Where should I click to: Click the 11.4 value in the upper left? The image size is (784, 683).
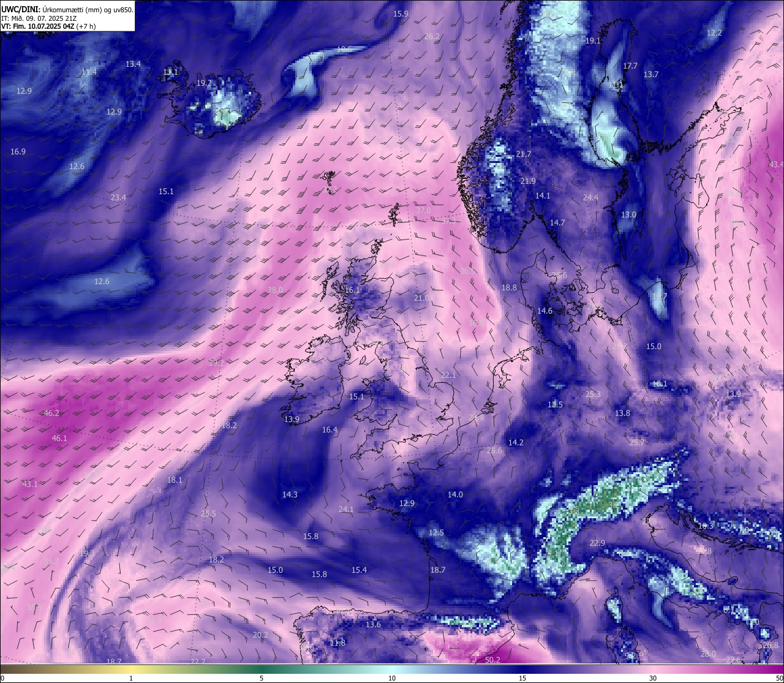point(89,72)
